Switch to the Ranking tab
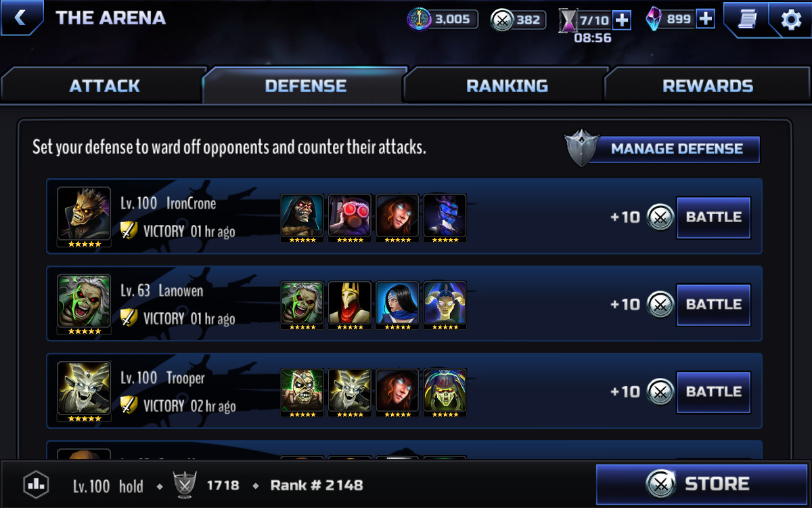 click(x=507, y=85)
